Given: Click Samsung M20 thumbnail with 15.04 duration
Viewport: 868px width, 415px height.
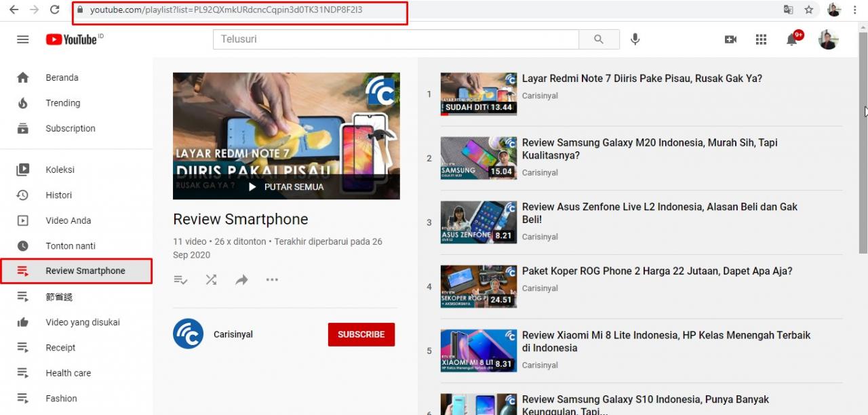Looking at the screenshot, I should [479, 158].
